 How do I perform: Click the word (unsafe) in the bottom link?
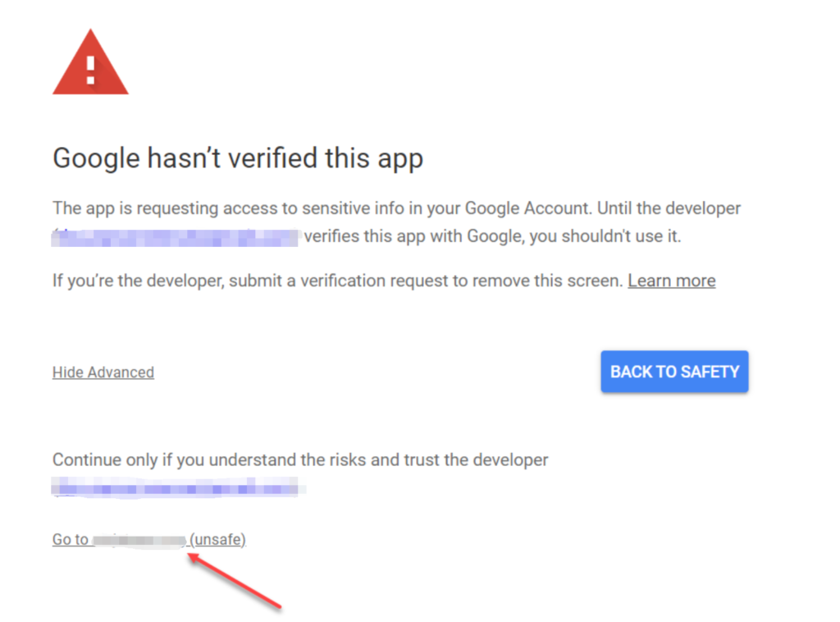tap(218, 539)
